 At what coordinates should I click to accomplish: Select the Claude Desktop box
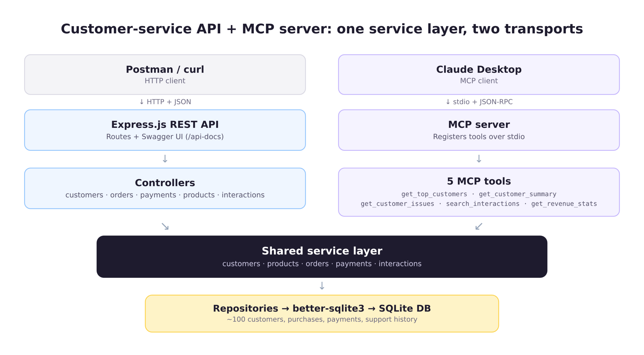(479, 75)
